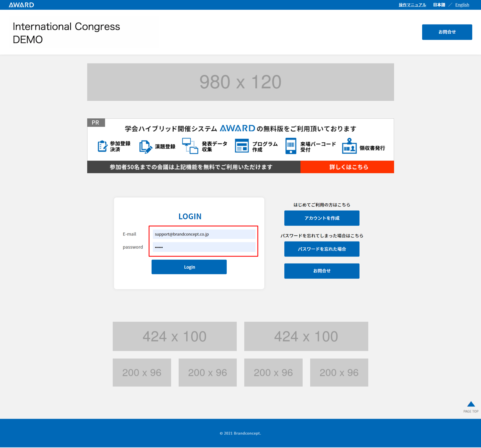The width and height of the screenshot is (481, 448).
Task: Click the PAGE TOP arrow icon
Action: (x=471, y=404)
